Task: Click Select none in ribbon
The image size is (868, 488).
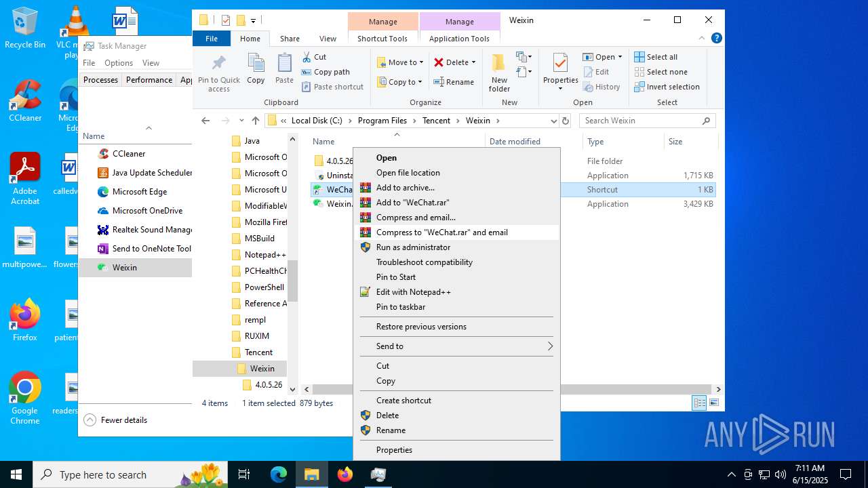Action: [660, 72]
